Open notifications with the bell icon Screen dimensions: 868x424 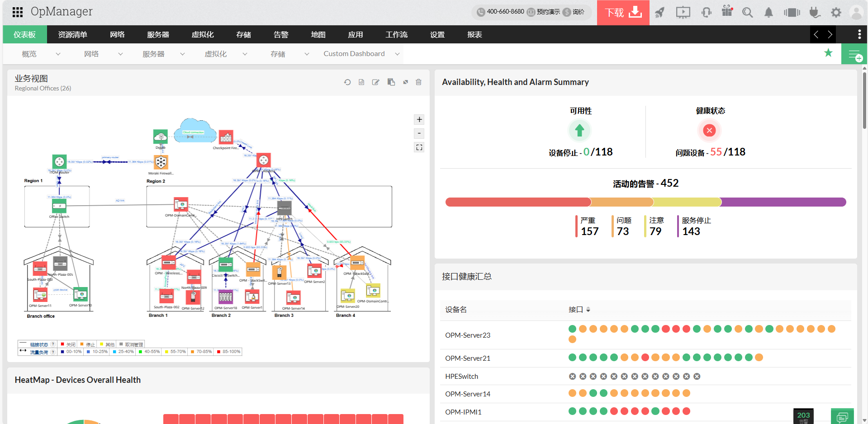768,12
